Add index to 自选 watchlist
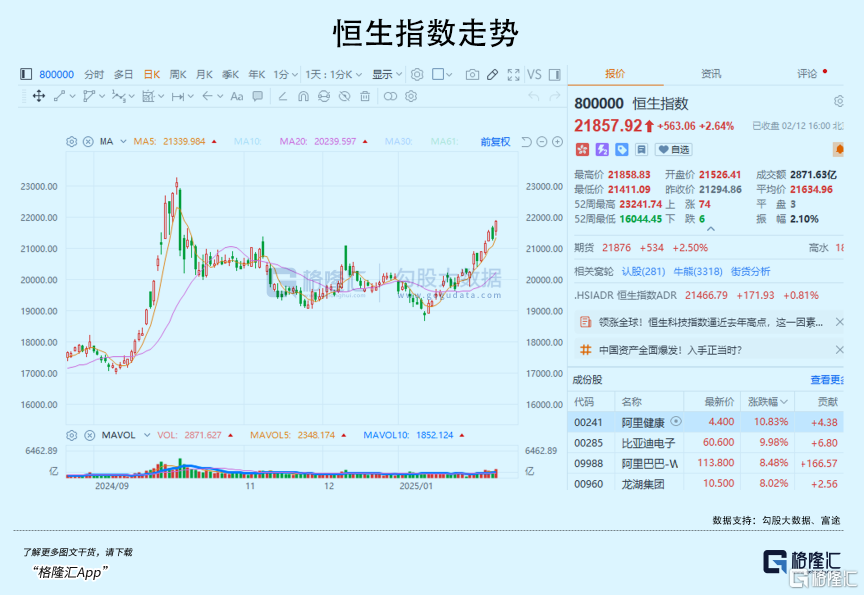864x595 pixels. 674,149
